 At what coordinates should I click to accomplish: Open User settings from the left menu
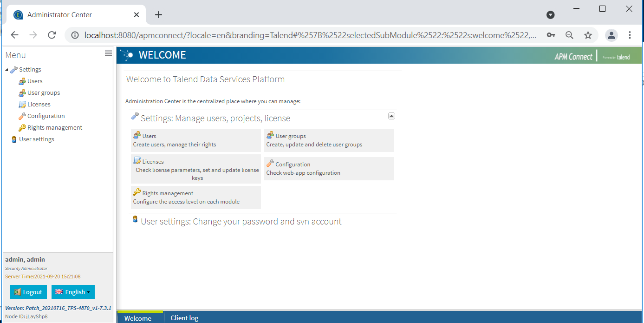point(37,139)
